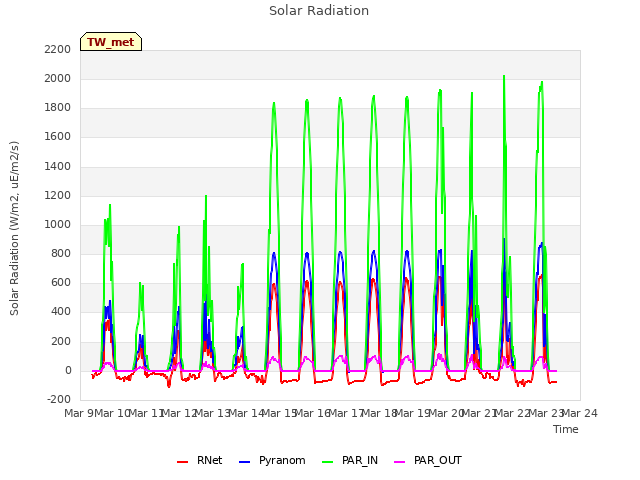Click the 1200 y-axis tick label
The width and height of the screenshot is (640, 480).
pyautogui.click(x=58, y=196)
